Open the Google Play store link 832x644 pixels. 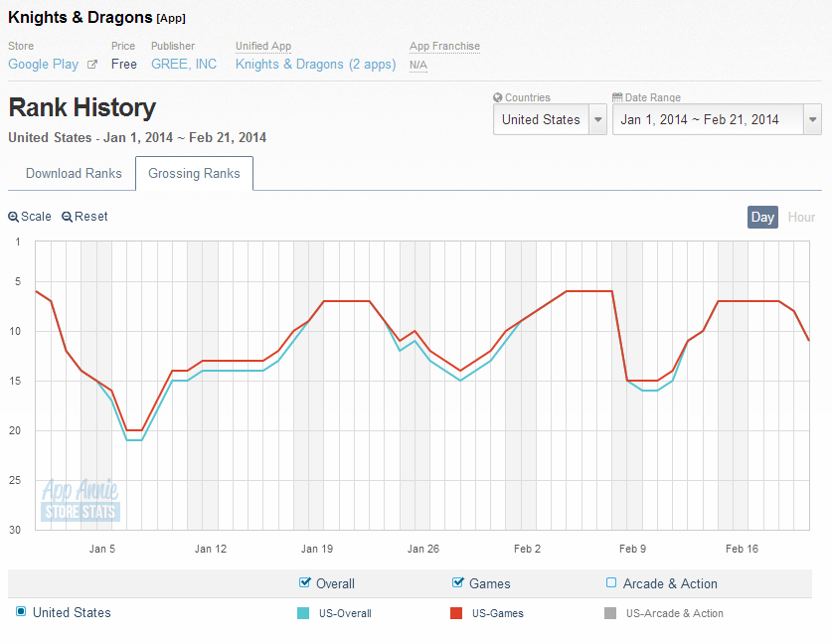point(43,65)
